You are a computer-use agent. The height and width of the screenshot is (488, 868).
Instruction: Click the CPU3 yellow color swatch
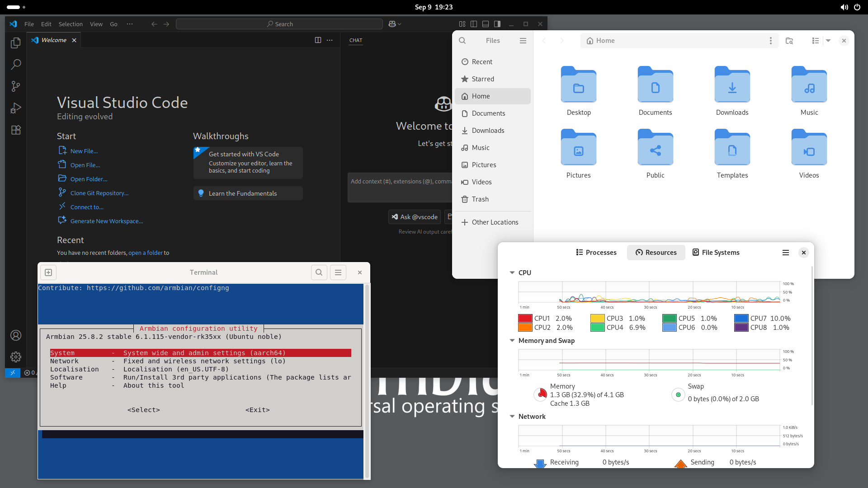597,319
